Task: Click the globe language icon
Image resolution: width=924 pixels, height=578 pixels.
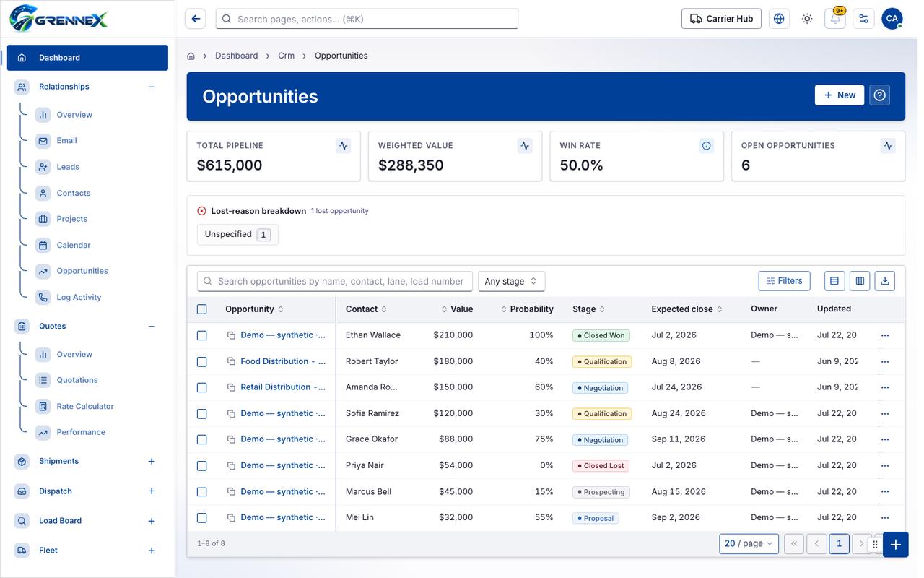Action: 779,19
